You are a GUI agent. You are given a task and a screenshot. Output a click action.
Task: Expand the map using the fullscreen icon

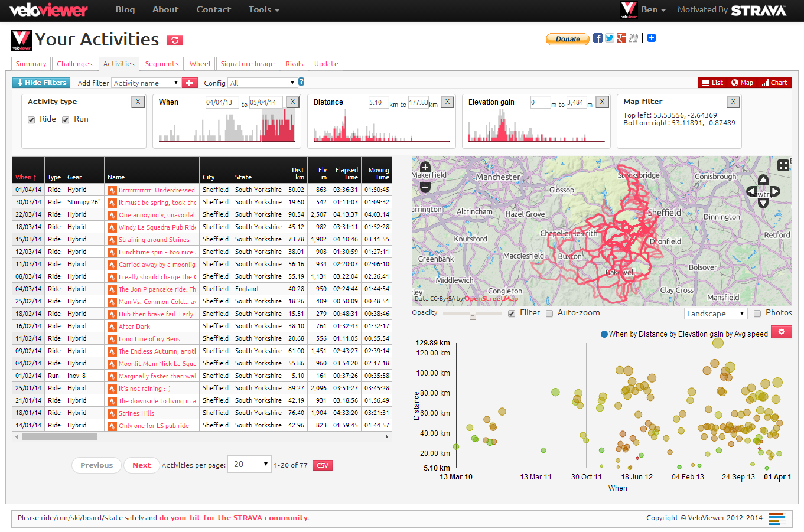click(x=783, y=166)
